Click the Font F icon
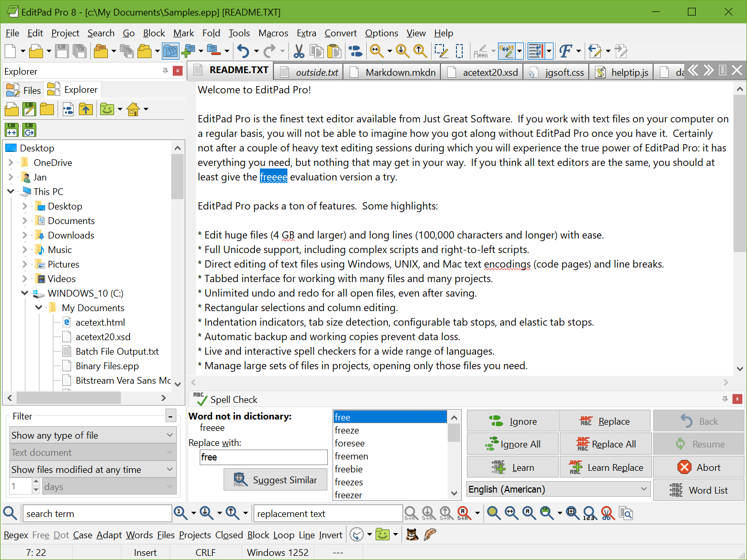Image resolution: width=747 pixels, height=560 pixels. [565, 51]
